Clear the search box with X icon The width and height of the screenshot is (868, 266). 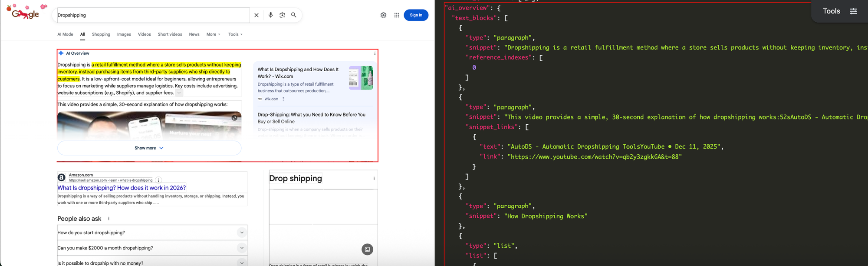pyautogui.click(x=256, y=15)
